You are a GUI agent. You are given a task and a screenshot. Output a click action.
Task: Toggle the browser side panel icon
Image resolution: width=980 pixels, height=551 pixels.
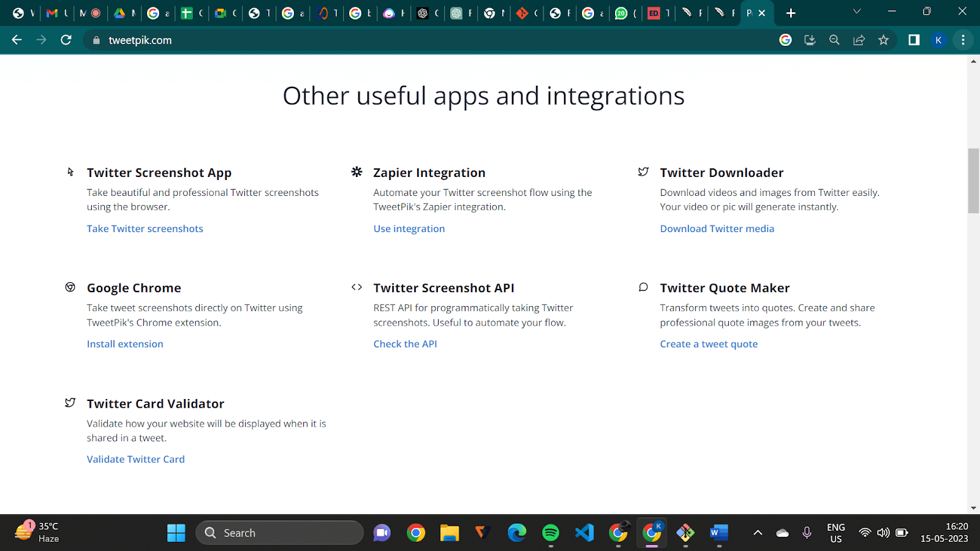[914, 40]
